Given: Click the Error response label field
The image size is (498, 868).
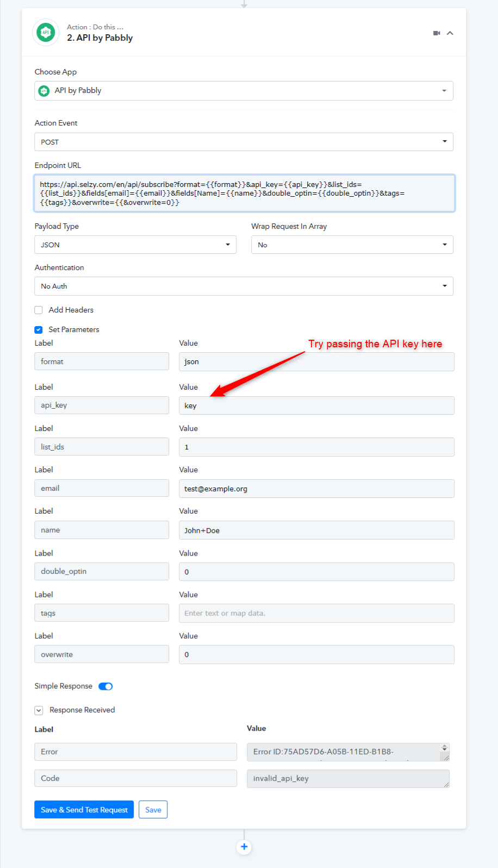Looking at the screenshot, I should [x=135, y=752].
